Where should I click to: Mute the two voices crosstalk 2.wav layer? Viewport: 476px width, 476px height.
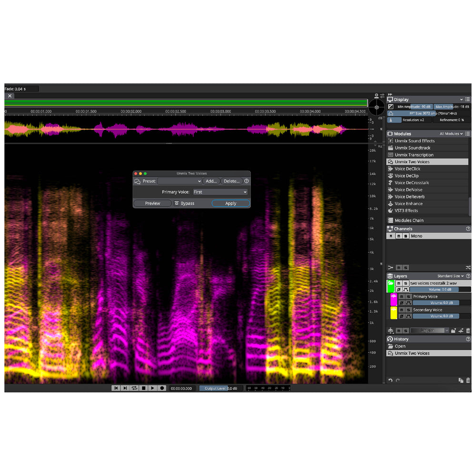click(x=399, y=283)
